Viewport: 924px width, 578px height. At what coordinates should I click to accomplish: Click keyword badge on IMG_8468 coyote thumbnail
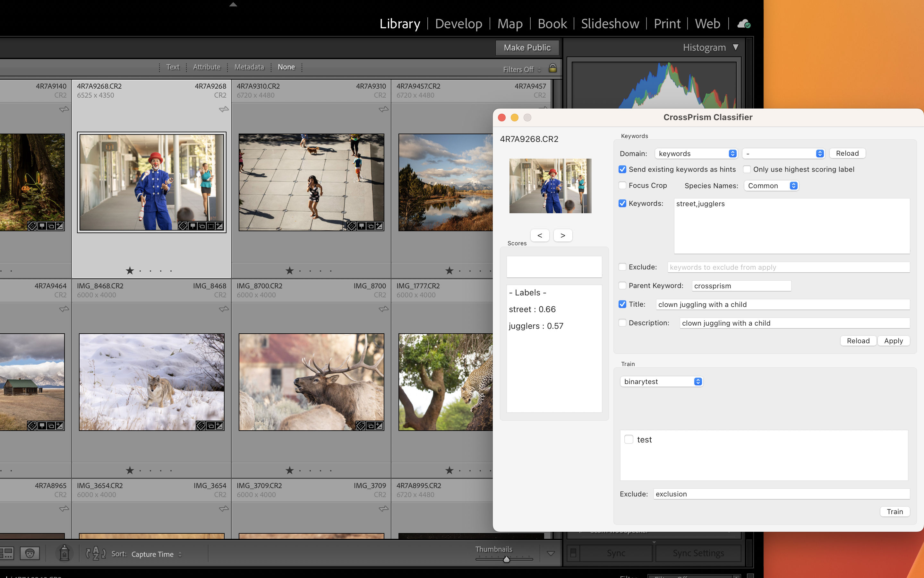pos(201,425)
